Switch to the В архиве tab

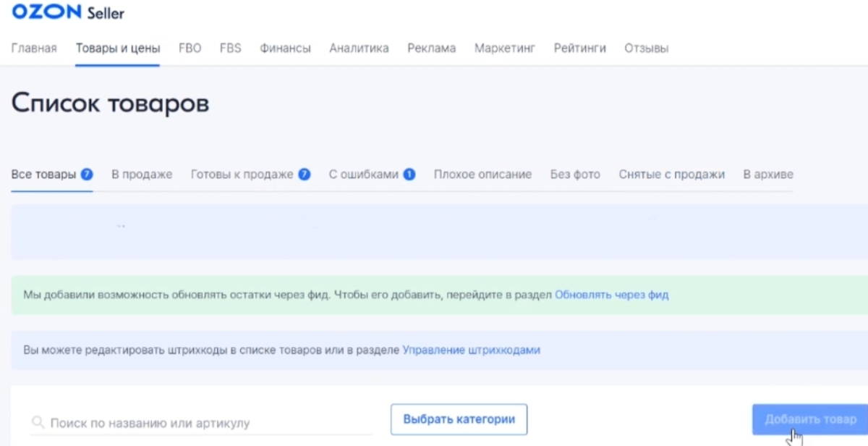pyautogui.click(x=768, y=174)
